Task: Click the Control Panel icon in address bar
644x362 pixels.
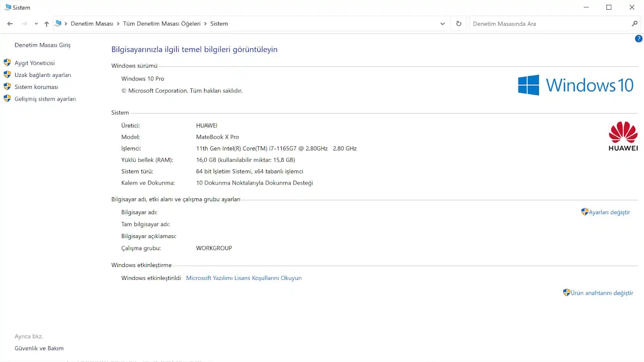Action: (x=58, y=24)
